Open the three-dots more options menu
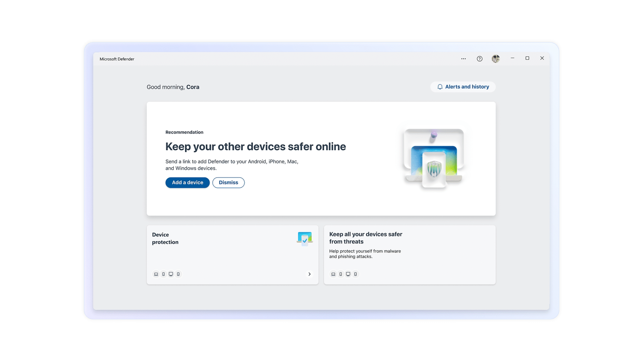 point(463,59)
